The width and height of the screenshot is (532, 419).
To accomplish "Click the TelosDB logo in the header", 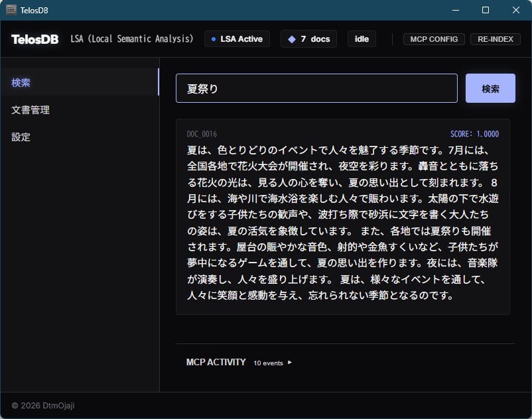I will point(34,39).
